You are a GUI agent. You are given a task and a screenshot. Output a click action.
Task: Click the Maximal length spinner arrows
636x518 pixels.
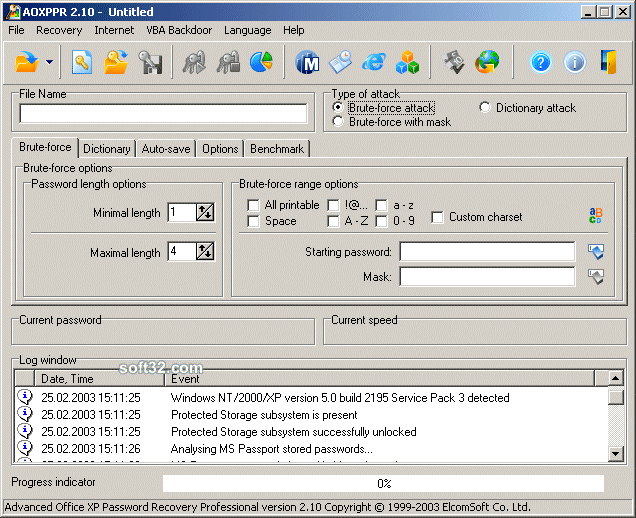pos(205,251)
